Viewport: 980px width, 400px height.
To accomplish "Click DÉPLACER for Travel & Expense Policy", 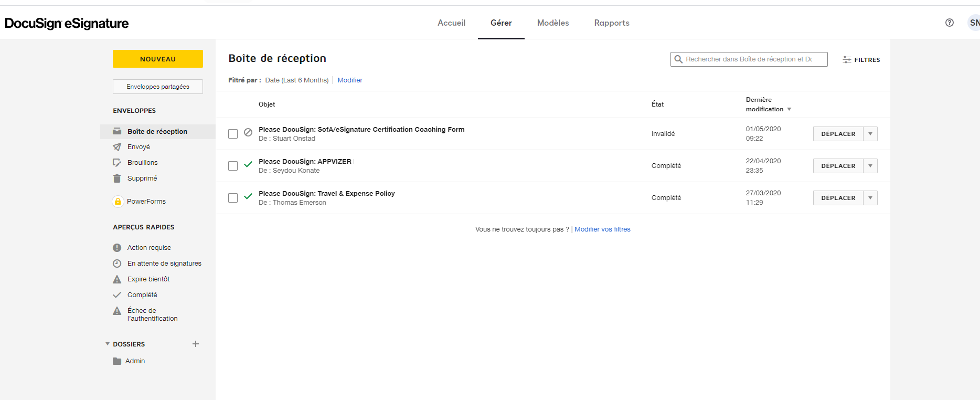I will tap(838, 198).
